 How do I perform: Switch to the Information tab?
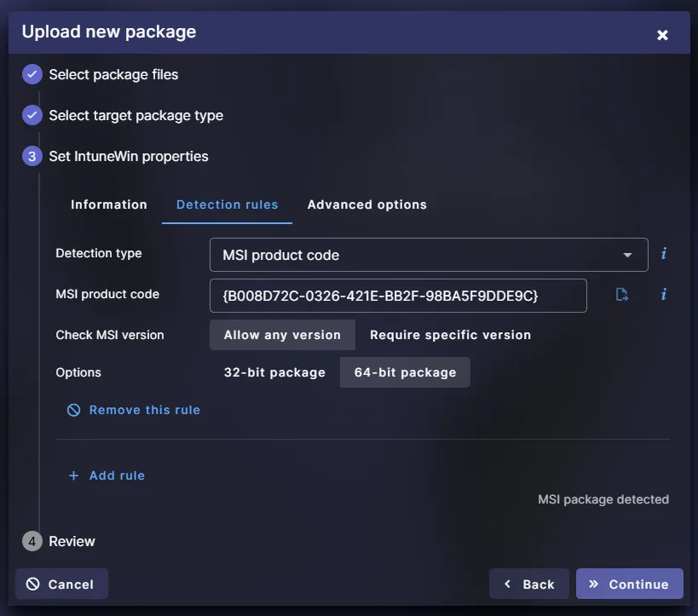(x=108, y=204)
